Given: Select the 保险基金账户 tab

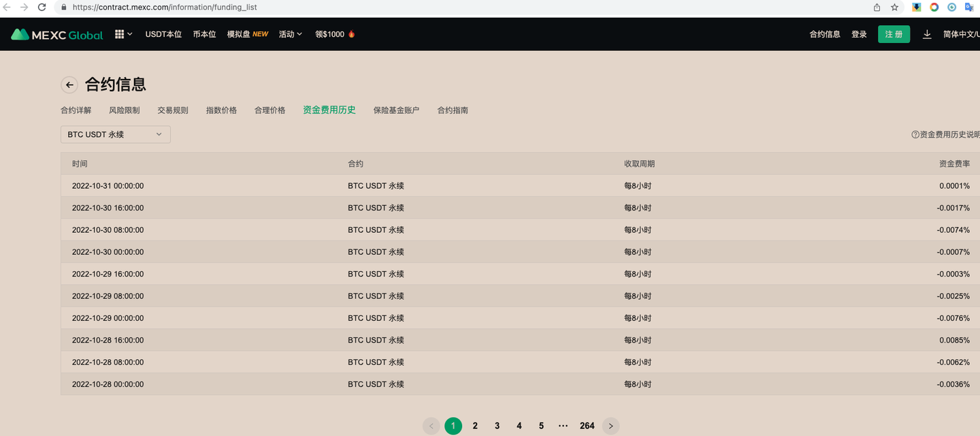Looking at the screenshot, I should (x=395, y=110).
